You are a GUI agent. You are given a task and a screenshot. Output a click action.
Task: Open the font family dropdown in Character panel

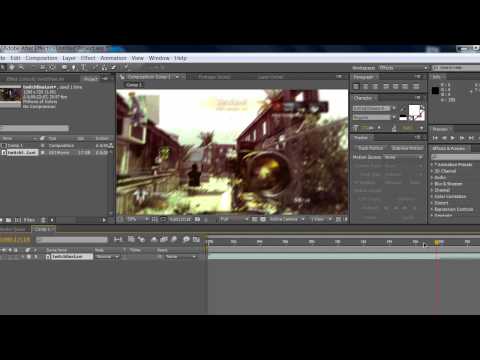pos(394,108)
